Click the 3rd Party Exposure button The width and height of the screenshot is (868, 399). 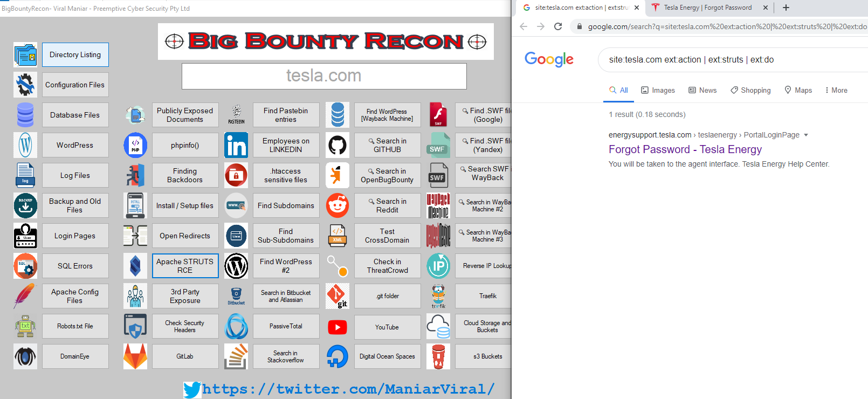tap(185, 296)
